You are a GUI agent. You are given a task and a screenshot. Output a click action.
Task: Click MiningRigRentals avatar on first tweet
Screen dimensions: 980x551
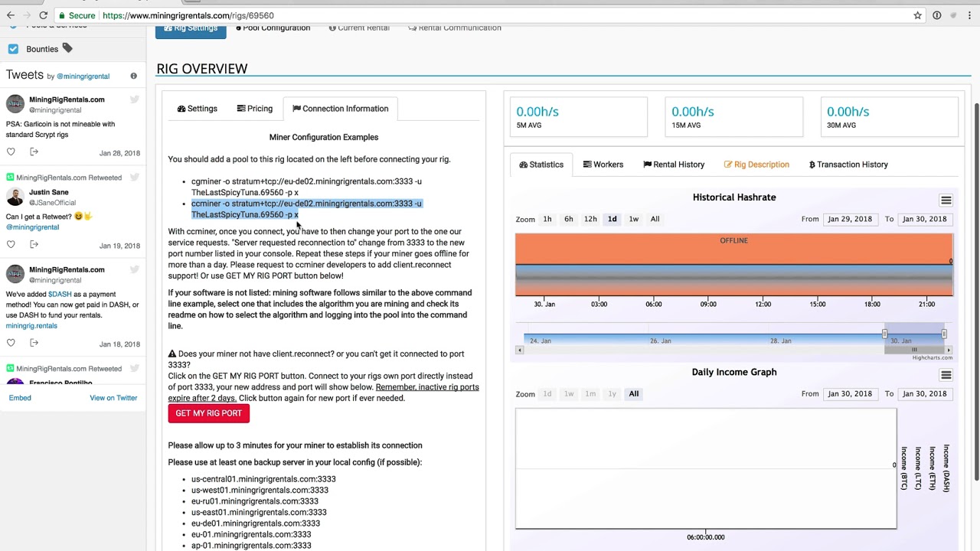pyautogui.click(x=15, y=104)
